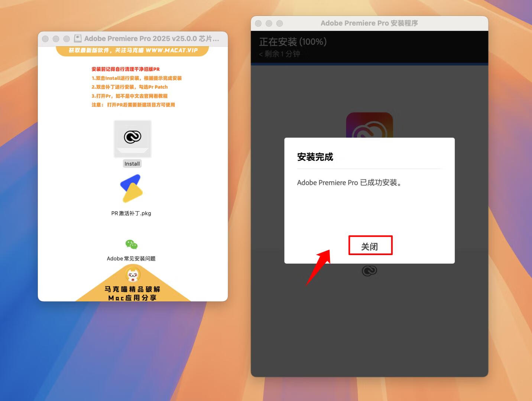Minimize the Premiere Pro 2025 disk window
This screenshot has height=401, width=532.
tap(56, 39)
